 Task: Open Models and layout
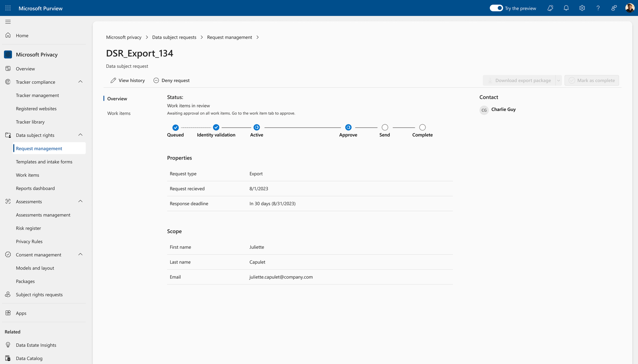[35, 268]
